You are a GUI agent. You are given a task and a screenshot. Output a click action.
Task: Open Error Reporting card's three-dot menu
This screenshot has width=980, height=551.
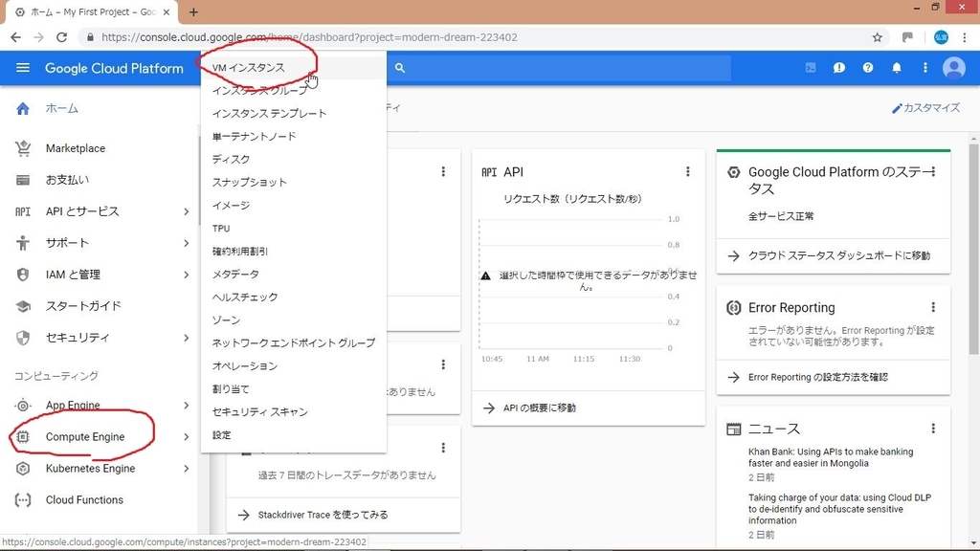click(x=933, y=307)
